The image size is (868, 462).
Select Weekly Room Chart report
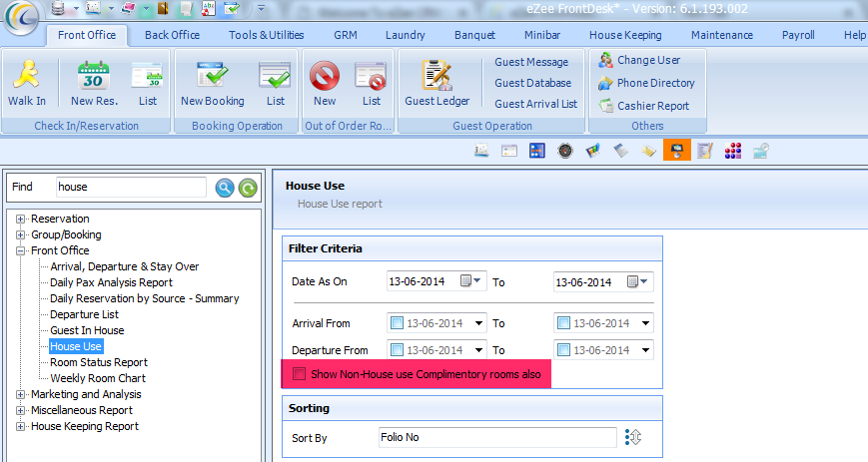click(x=98, y=378)
